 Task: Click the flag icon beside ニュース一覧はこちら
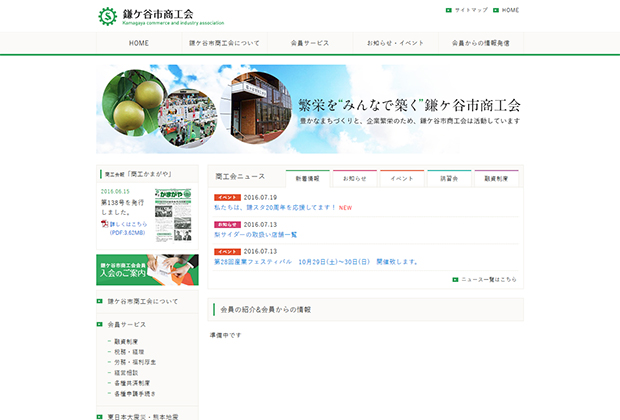point(455,279)
